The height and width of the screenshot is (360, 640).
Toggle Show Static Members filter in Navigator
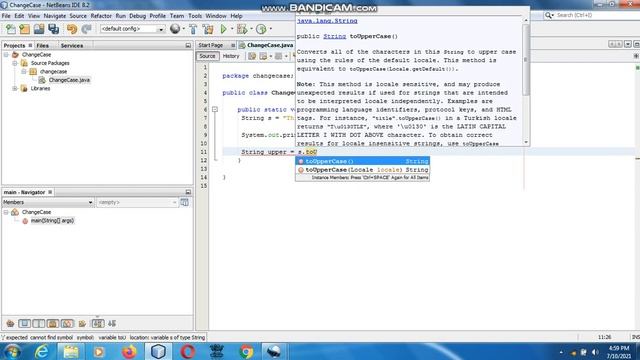(38, 324)
